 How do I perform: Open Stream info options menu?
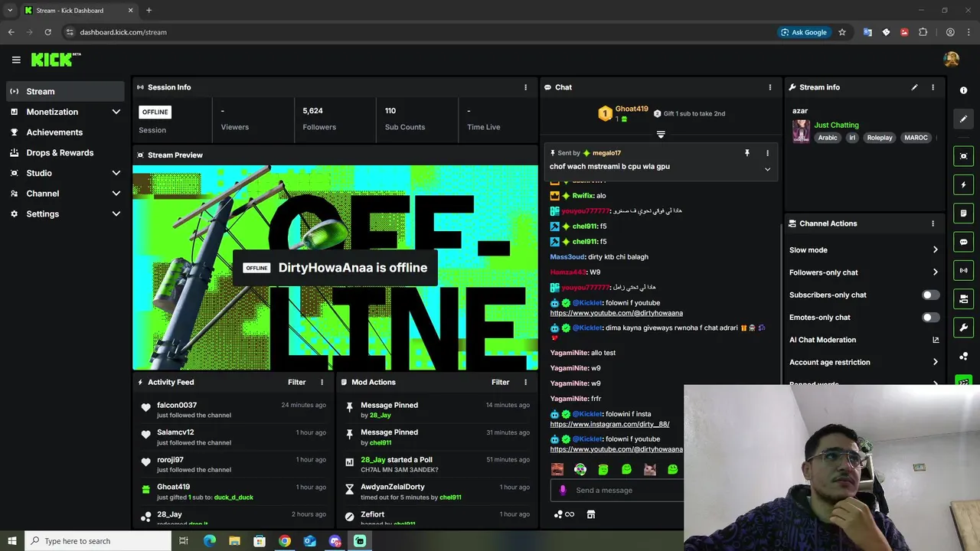coord(933,87)
